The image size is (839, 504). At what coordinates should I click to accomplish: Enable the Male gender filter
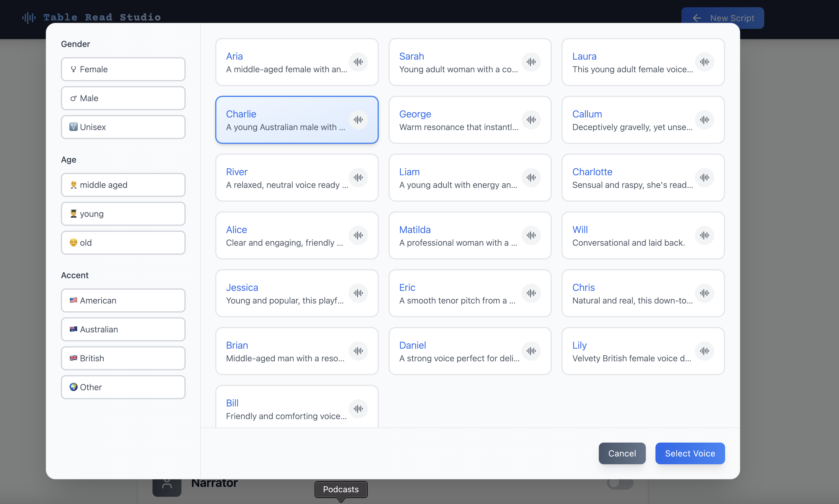pyautogui.click(x=123, y=98)
